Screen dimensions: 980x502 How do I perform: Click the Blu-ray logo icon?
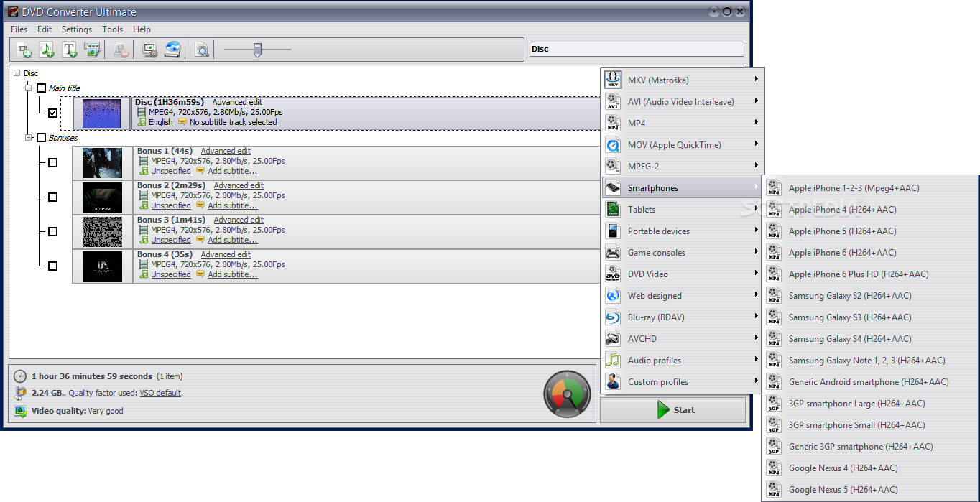click(x=613, y=317)
